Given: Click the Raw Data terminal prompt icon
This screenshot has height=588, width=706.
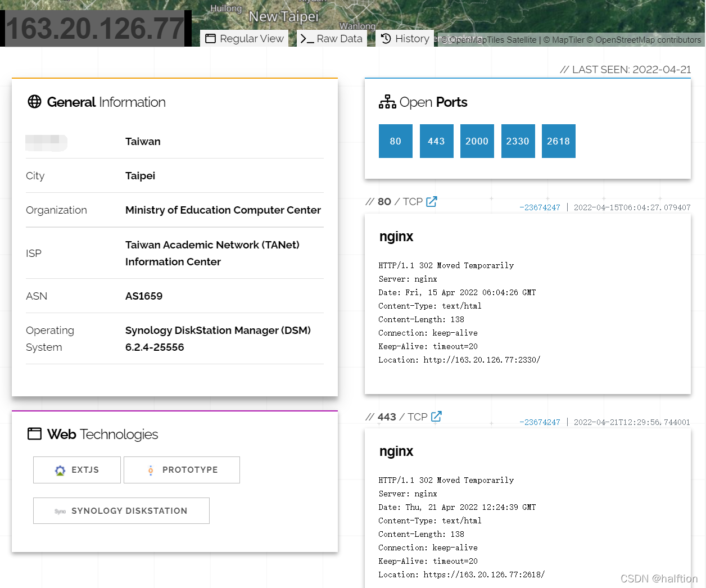Looking at the screenshot, I should [x=307, y=39].
